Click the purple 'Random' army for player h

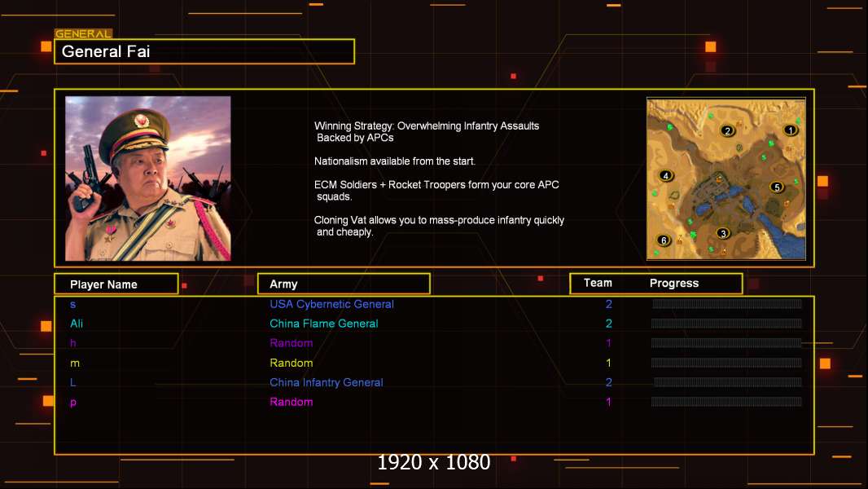click(292, 343)
